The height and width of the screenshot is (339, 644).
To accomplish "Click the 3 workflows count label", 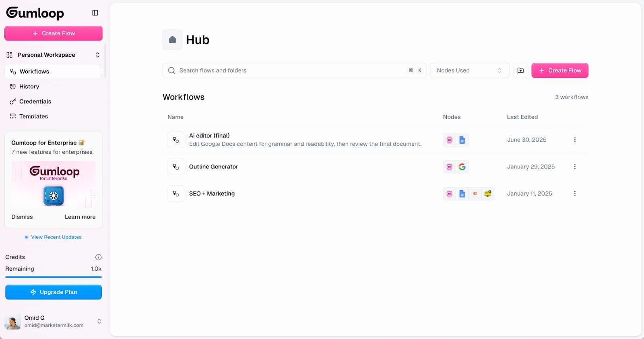I will (572, 97).
